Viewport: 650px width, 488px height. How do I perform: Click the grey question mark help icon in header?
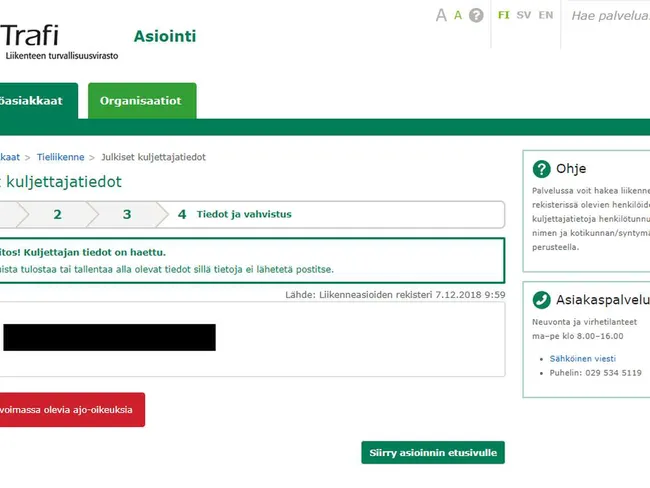tap(476, 15)
